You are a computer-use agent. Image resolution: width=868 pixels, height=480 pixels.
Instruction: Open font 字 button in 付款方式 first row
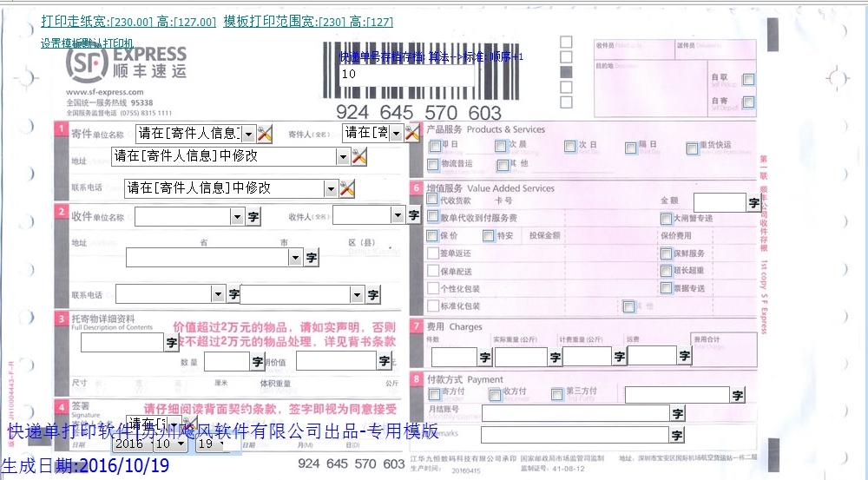click(x=737, y=395)
